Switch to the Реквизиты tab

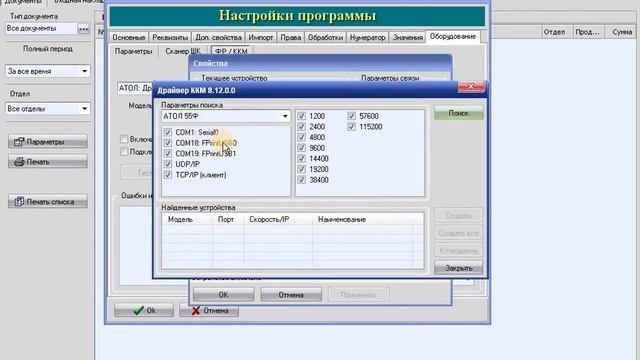pos(170,38)
